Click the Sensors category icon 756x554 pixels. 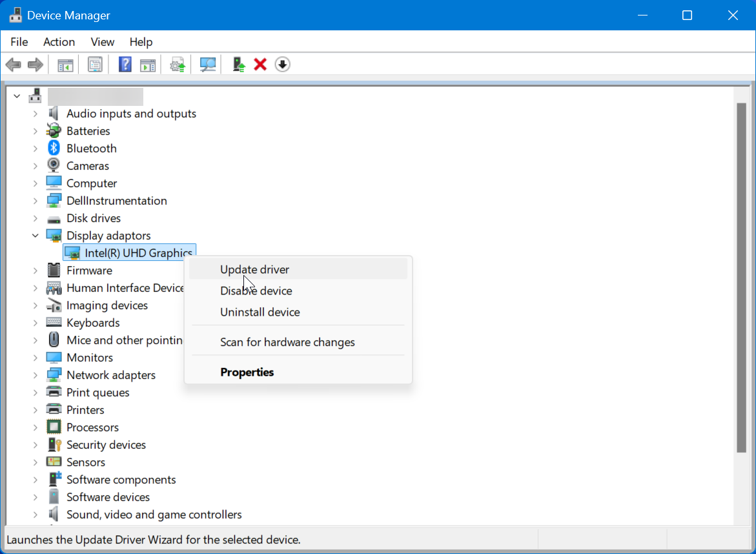click(x=54, y=462)
